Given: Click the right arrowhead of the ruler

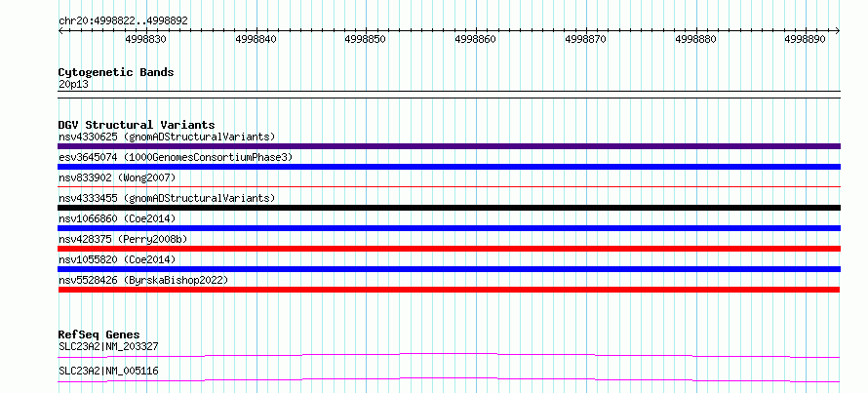Looking at the screenshot, I should coord(838,31).
